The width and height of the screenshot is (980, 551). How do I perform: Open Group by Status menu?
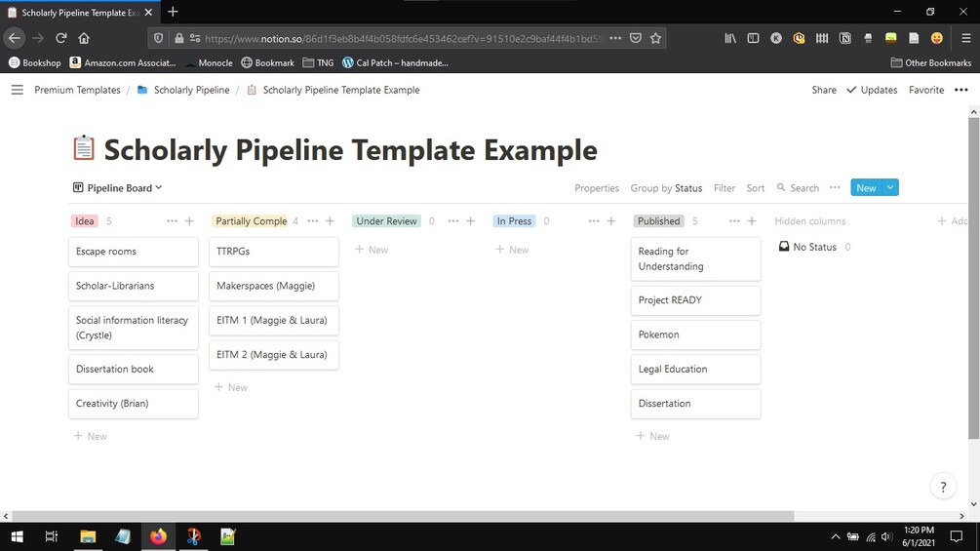(666, 188)
